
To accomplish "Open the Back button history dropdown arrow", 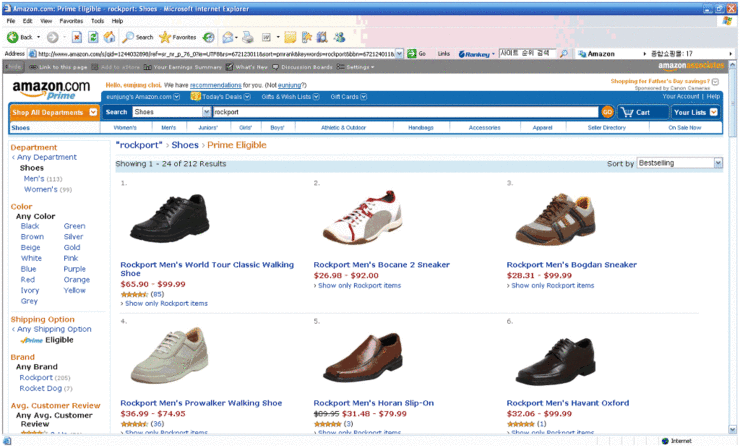I will (39, 37).
